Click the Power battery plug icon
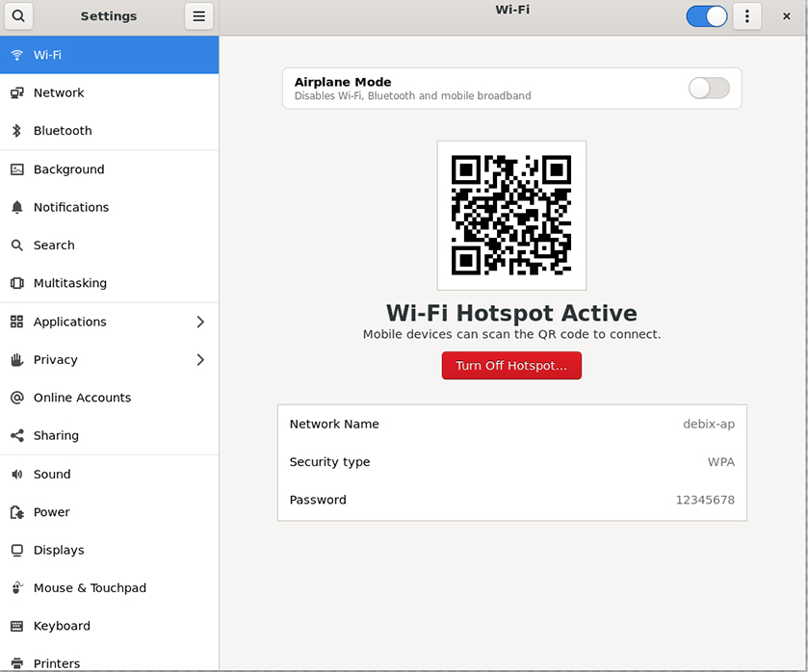808x672 pixels. pos(17,512)
